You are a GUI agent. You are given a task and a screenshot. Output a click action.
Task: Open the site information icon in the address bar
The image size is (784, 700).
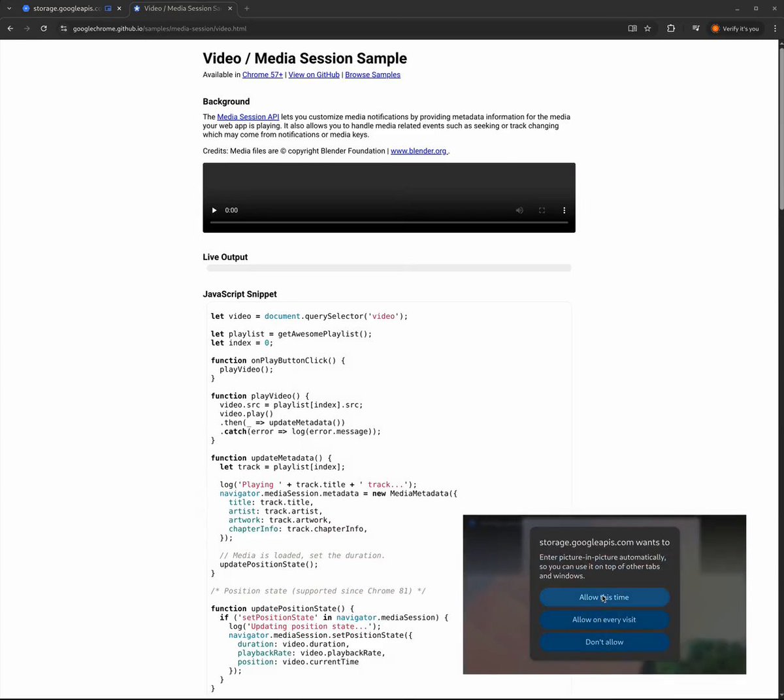click(63, 29)
